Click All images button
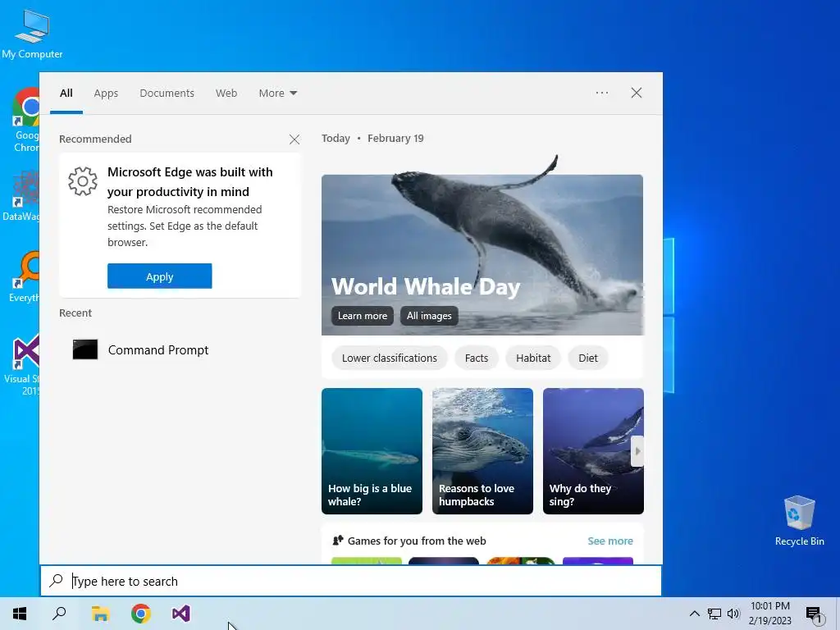Viewport: 840px width, 630px height. (429, 316)
